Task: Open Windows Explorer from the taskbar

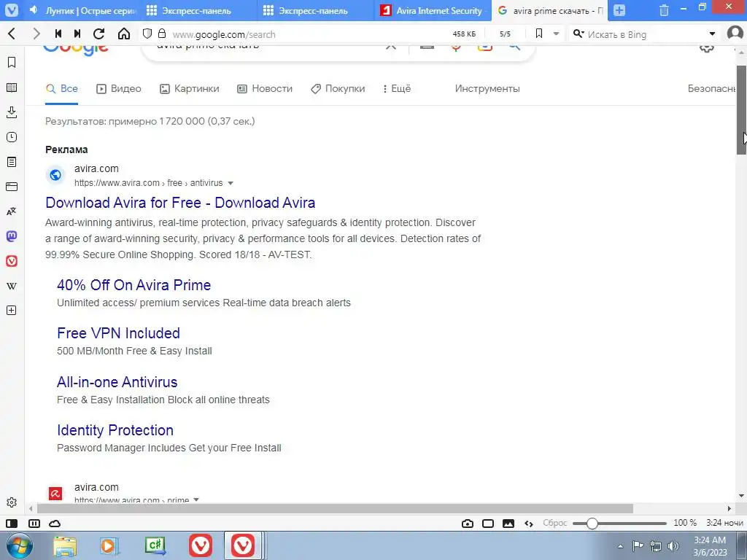Action: (x=65, y=546)
